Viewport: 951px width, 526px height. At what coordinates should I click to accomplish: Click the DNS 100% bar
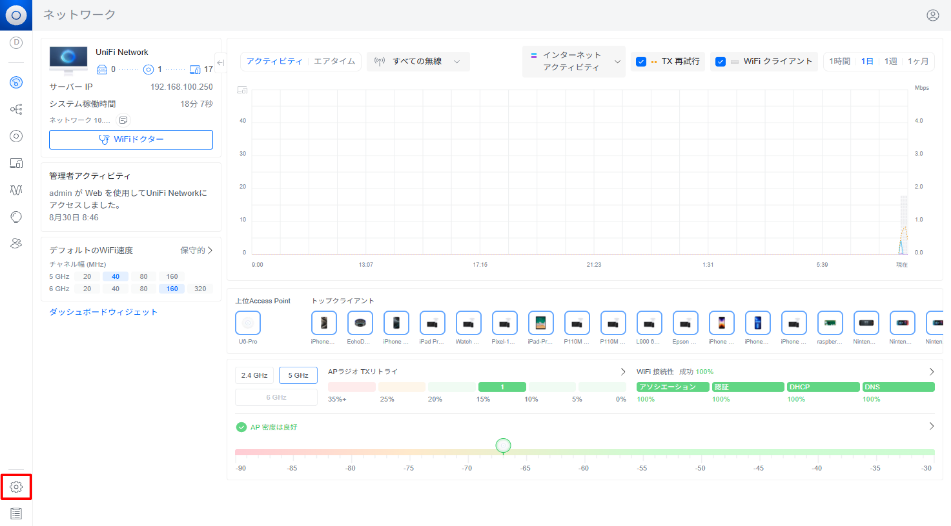898,386
